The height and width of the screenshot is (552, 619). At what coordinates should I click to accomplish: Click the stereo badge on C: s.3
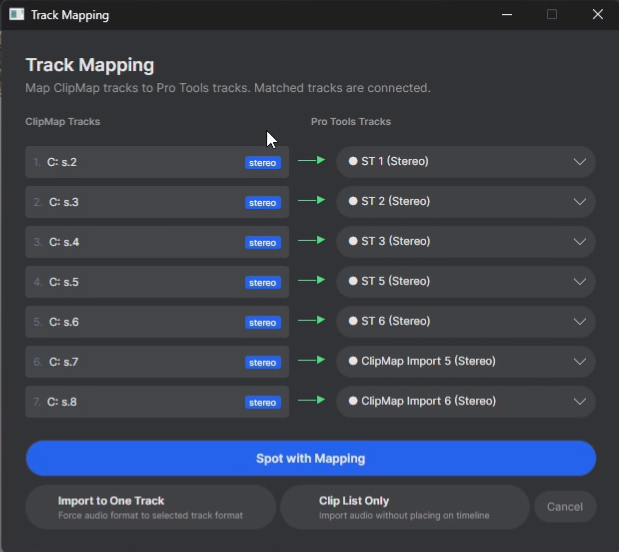coord(263,203)
